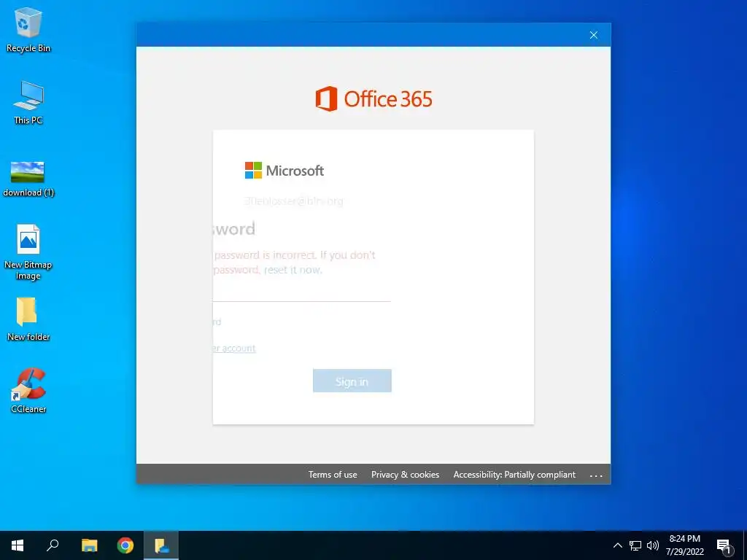Click the partially visible other account link
This screenshot has width=747, height=560.
(234, 348)
